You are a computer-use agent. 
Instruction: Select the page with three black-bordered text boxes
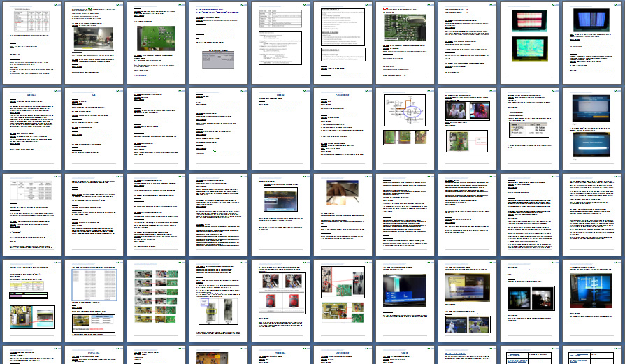pos(343,43)
